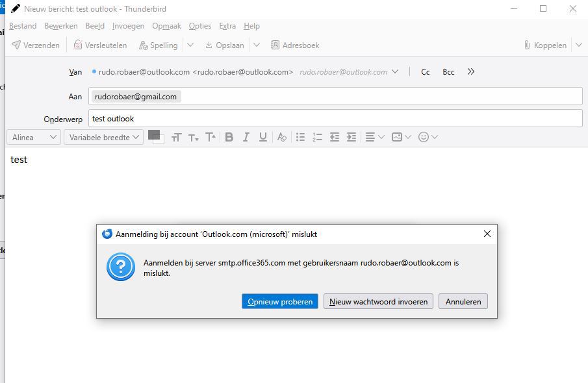Click the message body text 'test'
The width and height of the screenshot is (588, 383).
pos(19,160)
